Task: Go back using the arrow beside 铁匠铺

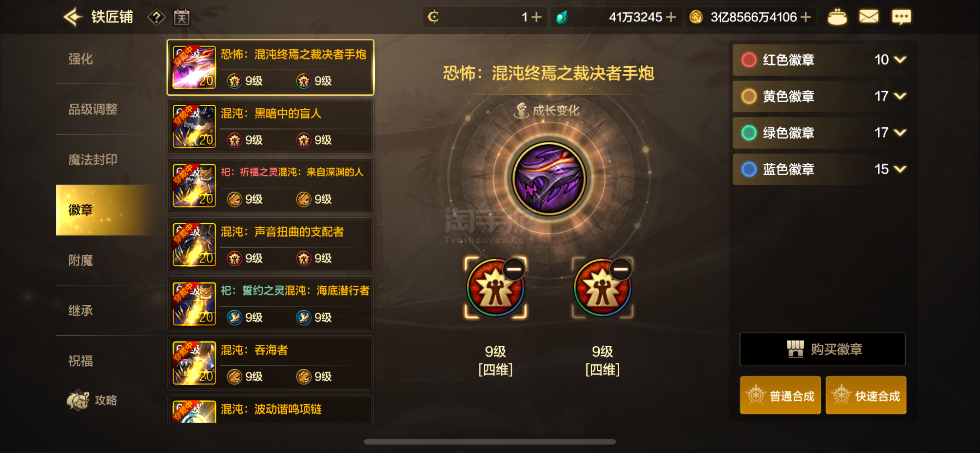Action: point(73,17)
